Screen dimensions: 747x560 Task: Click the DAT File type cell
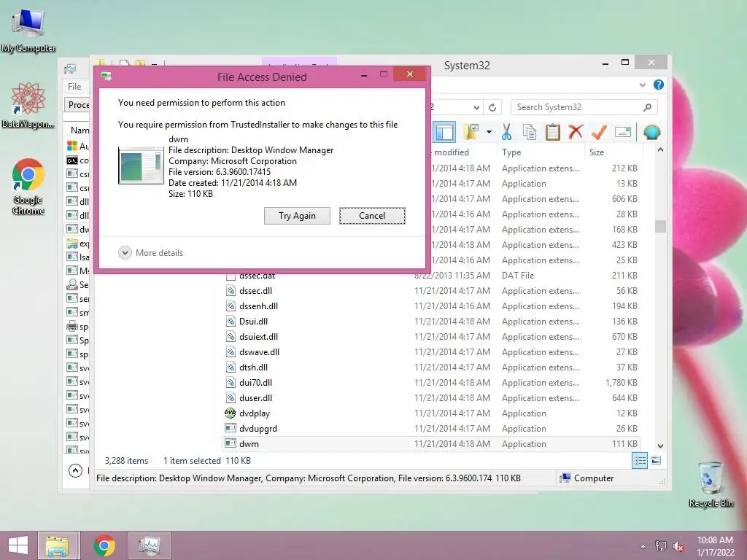pyautogui.click(x=518, y=275)
